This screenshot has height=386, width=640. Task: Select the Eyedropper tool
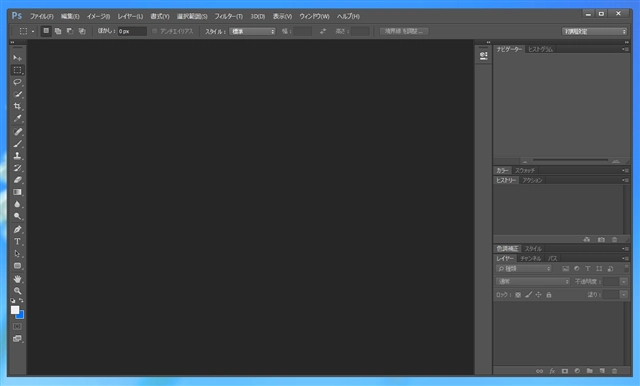click(17, 119)
